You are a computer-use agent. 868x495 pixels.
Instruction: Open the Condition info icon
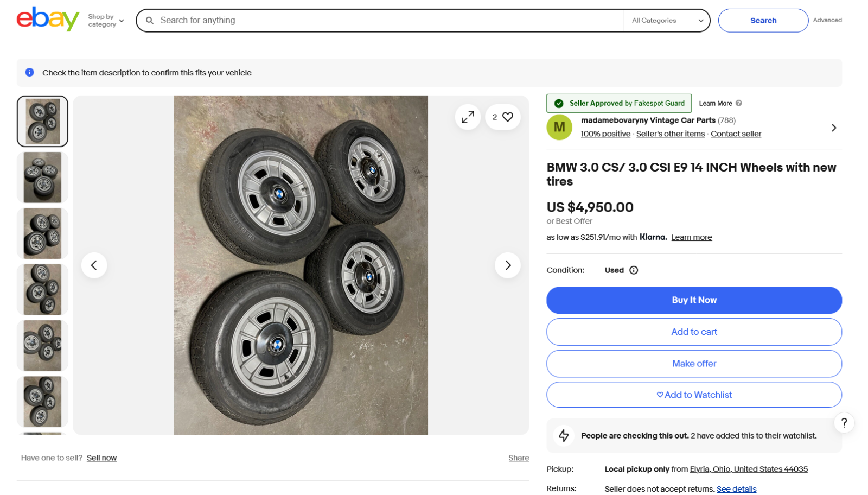(634, 270)
